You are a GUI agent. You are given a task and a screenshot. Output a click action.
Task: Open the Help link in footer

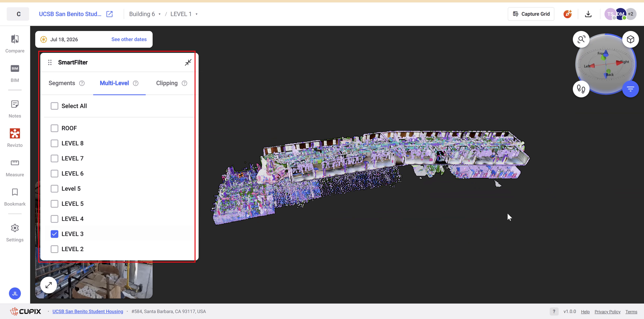pos(585,312)
